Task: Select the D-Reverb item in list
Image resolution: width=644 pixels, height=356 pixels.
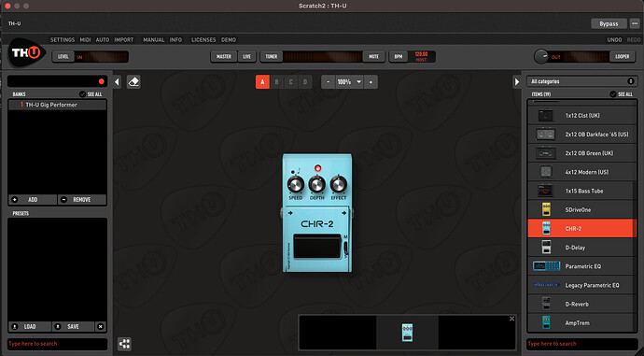Action: click(582, 305)
